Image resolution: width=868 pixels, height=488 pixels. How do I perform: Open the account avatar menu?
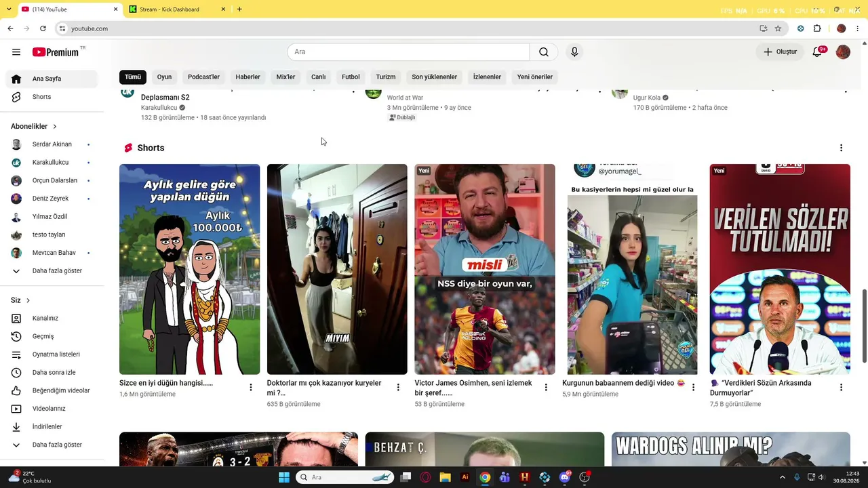point(843,52)
